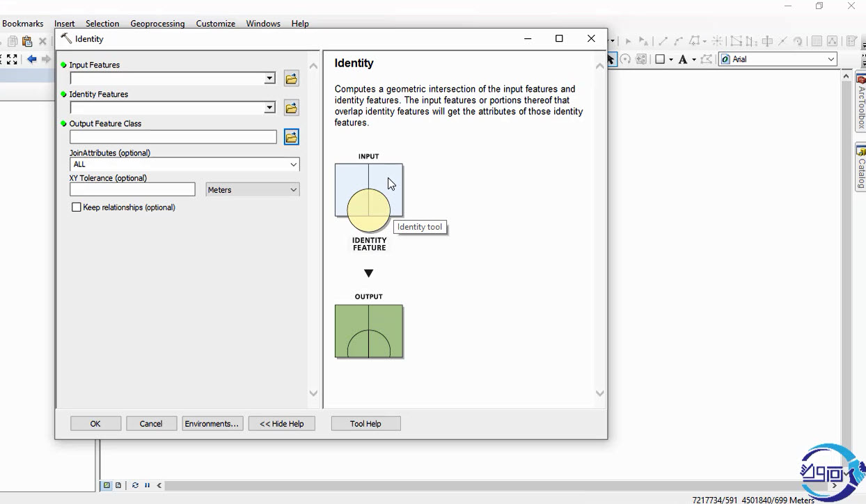The width and height of the screenshot is (866, 504).
Task: Browse for Input Features folder icon
Action: click(291, 79)
